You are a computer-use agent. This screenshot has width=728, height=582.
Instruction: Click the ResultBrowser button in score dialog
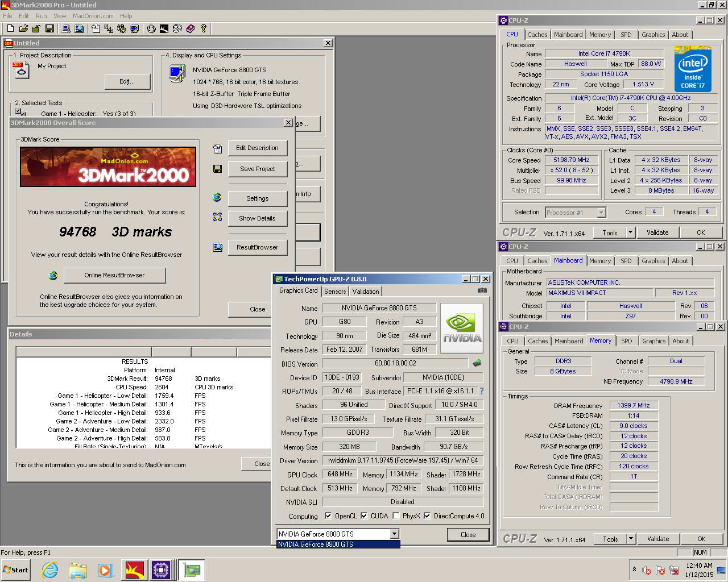[257, 247]
